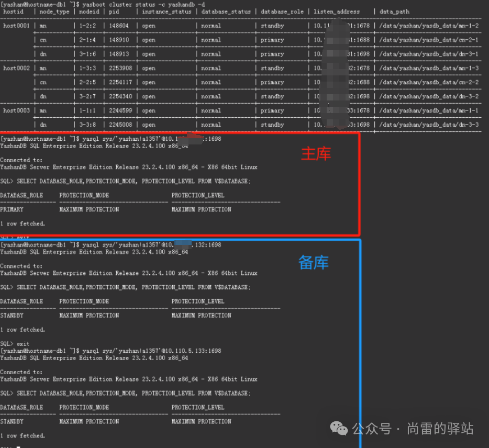Click instance_status 'open' in the pid 148604 row
Image resolution: width=489 pixels, height=448 pixels.
point(149,26)
